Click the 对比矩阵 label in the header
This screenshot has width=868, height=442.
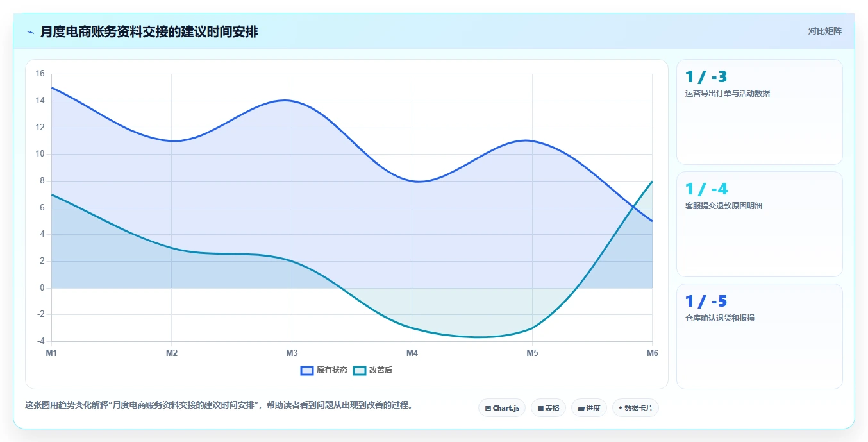pyautogui.click(x=824, y=31)
